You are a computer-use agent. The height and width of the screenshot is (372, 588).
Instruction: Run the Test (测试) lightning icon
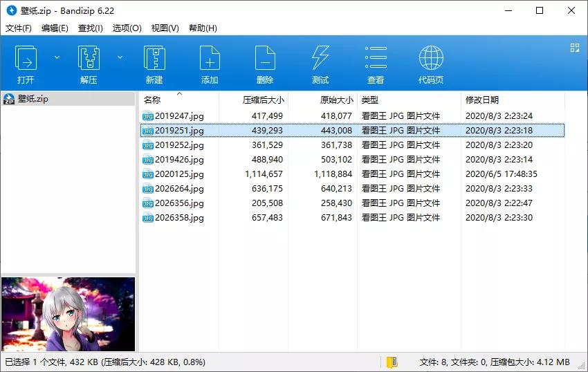click(320, 58)
